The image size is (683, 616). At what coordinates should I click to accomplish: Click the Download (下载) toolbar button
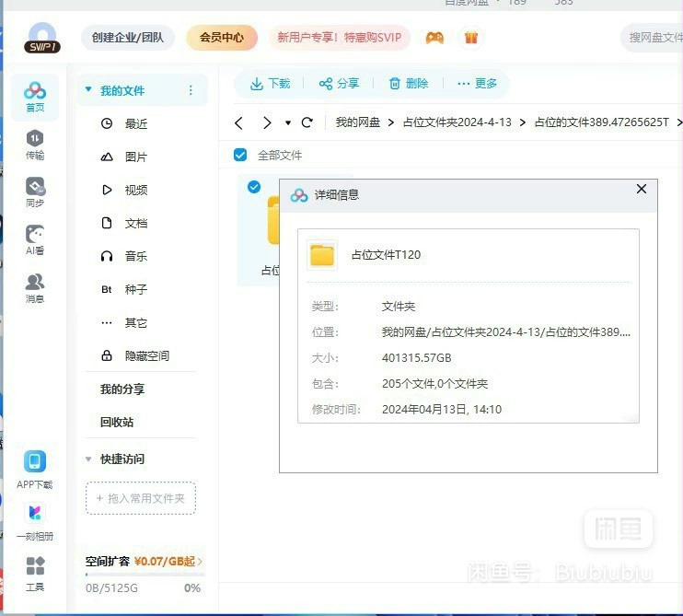(x=270, y=83)
